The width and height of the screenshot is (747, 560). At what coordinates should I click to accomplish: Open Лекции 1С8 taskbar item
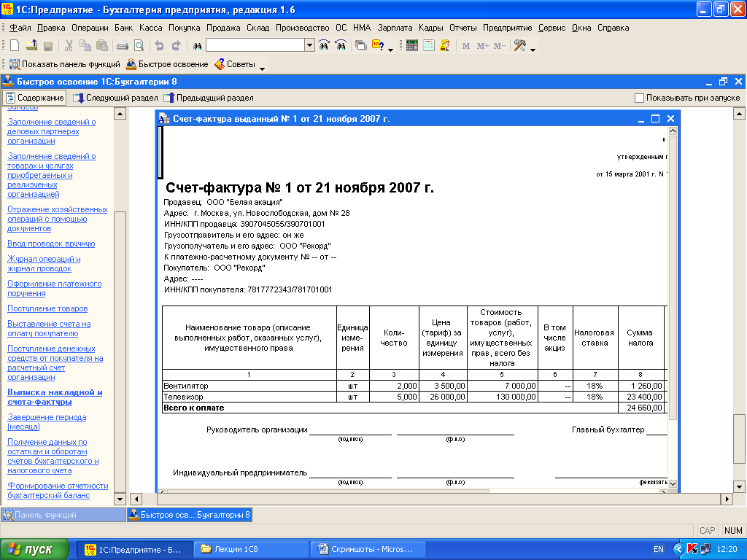251,550
